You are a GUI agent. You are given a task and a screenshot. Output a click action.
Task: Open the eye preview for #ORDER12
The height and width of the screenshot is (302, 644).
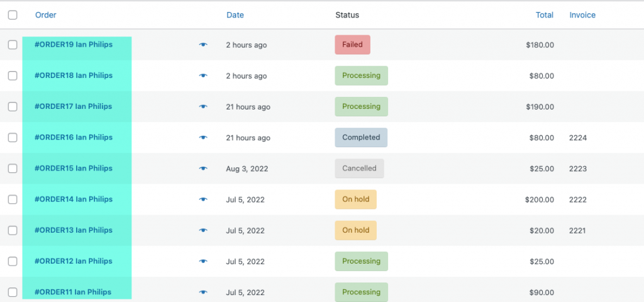(x=203, y=261)
